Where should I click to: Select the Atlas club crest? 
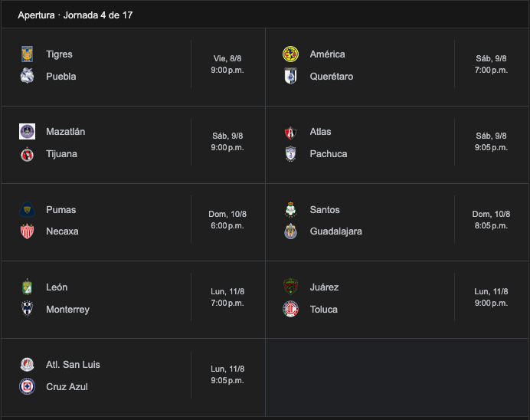tap(290, 133)
